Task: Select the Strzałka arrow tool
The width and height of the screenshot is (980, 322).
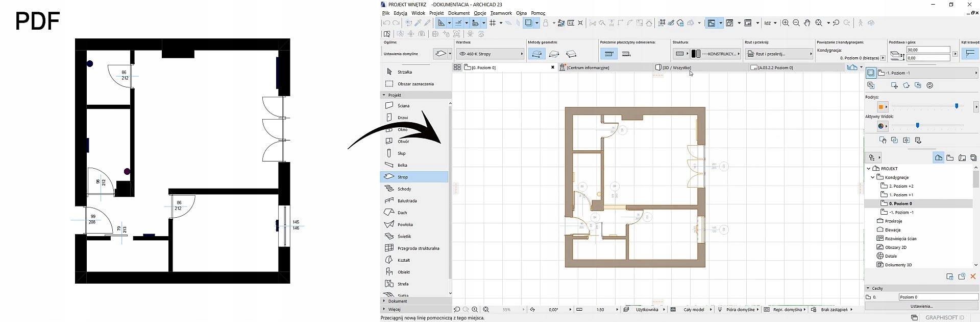Action: pos(404,72)
